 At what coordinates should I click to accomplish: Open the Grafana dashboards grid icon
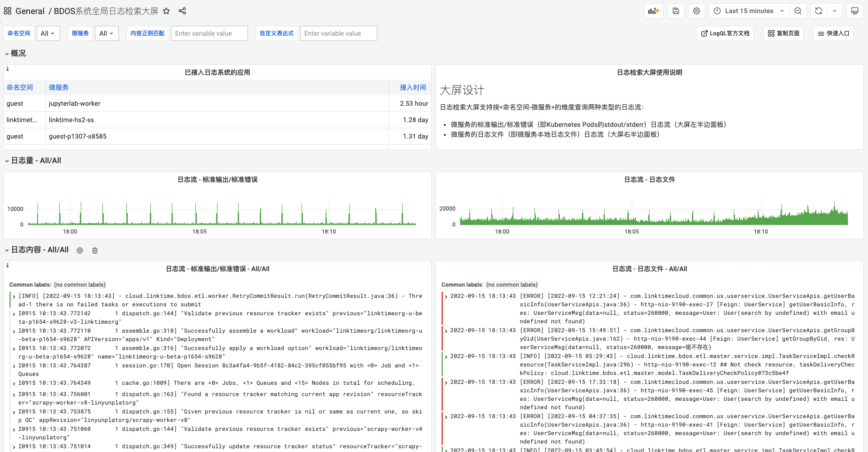(x=8, y=11)
